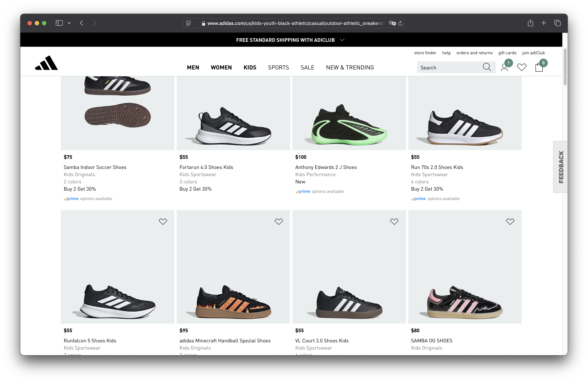The image size is (588, 382).
Task: Click the adidas logo
Action: pos(47,63)
